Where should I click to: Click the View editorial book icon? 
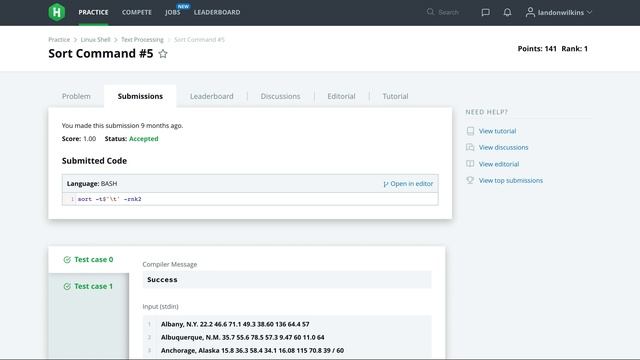(470, 164)
